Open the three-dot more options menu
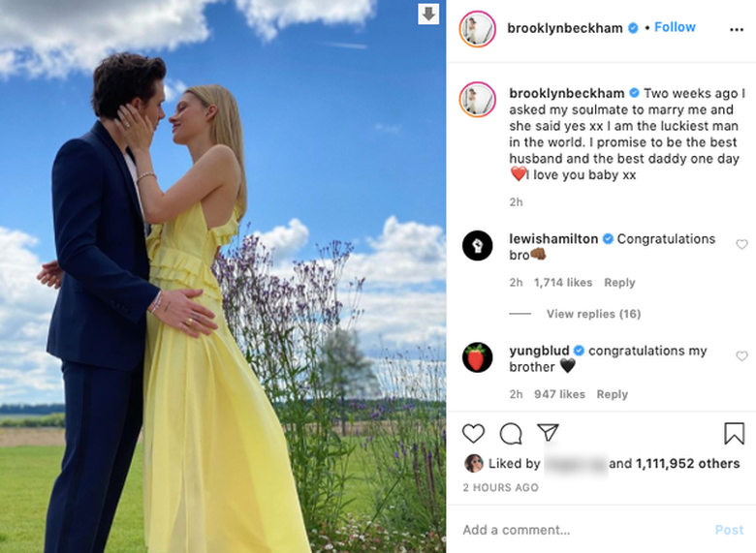The width and height of the screenshot is (756, 553). click(x=737, y=30)
